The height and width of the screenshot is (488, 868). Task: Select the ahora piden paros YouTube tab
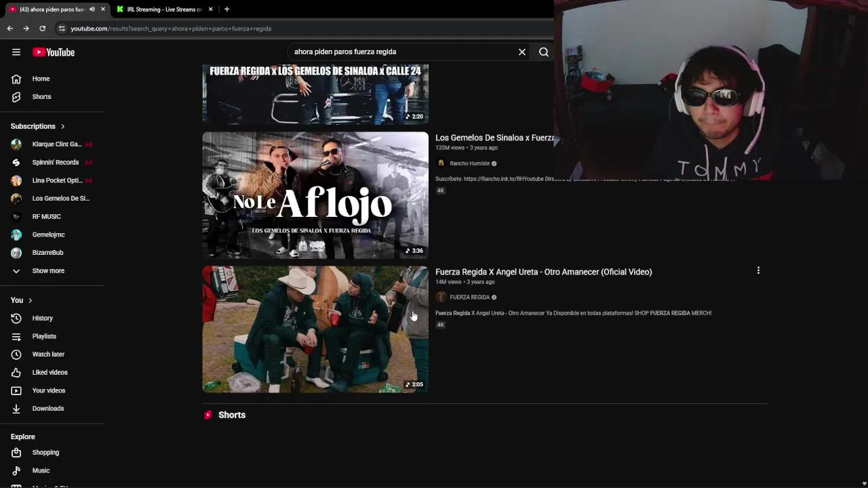pos(52,9)
